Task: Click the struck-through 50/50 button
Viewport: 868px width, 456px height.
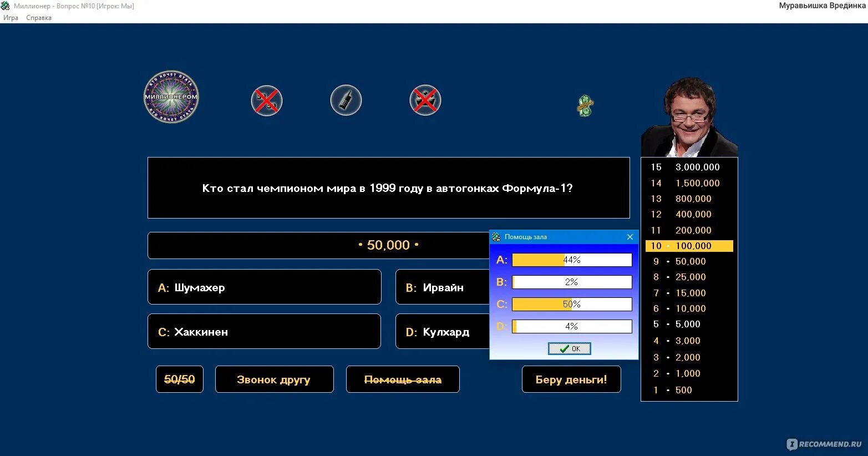Action: [180, 379]
